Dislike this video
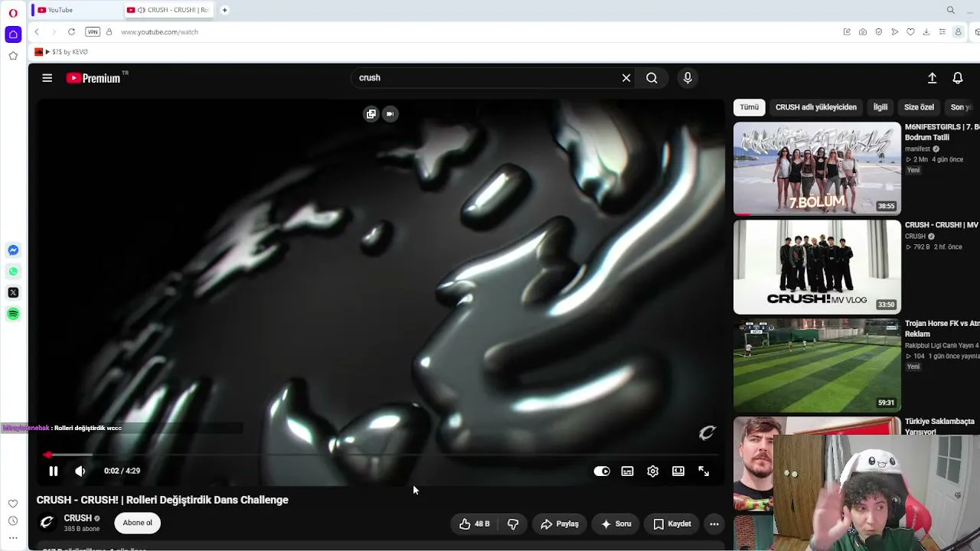980x551 pixels. coord(513,524)
